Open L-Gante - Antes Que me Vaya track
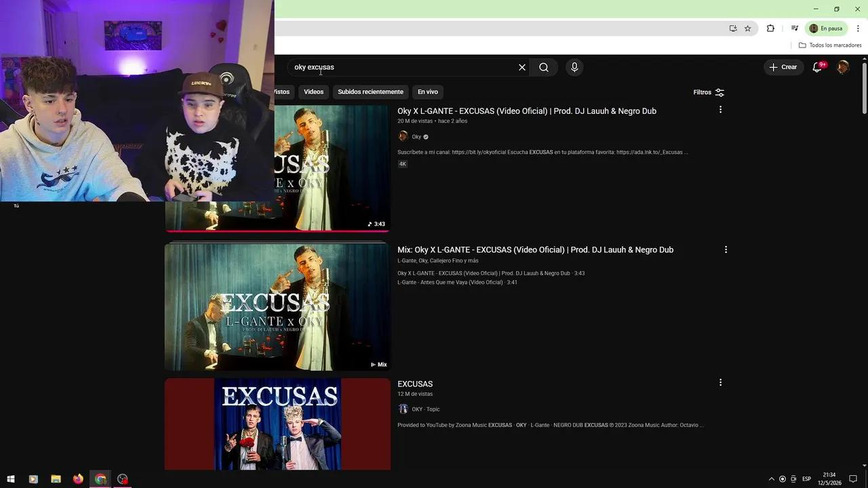Screen dimensions: 868x488 tap(457, 283)
